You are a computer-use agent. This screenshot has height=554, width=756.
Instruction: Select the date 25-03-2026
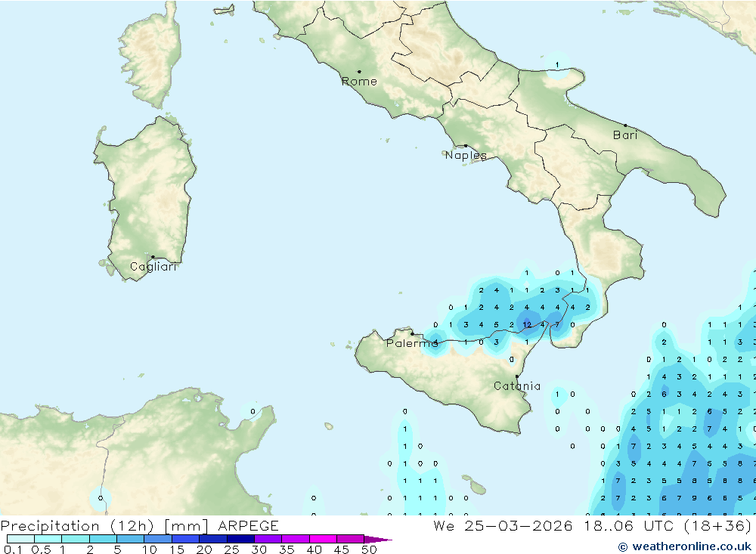[x=519, y=525]
